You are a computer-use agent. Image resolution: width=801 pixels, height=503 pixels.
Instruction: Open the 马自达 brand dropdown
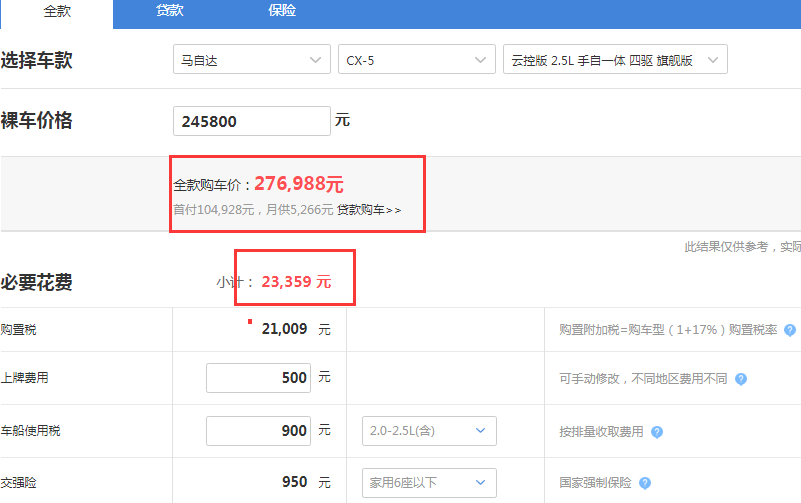coord(252,59)
